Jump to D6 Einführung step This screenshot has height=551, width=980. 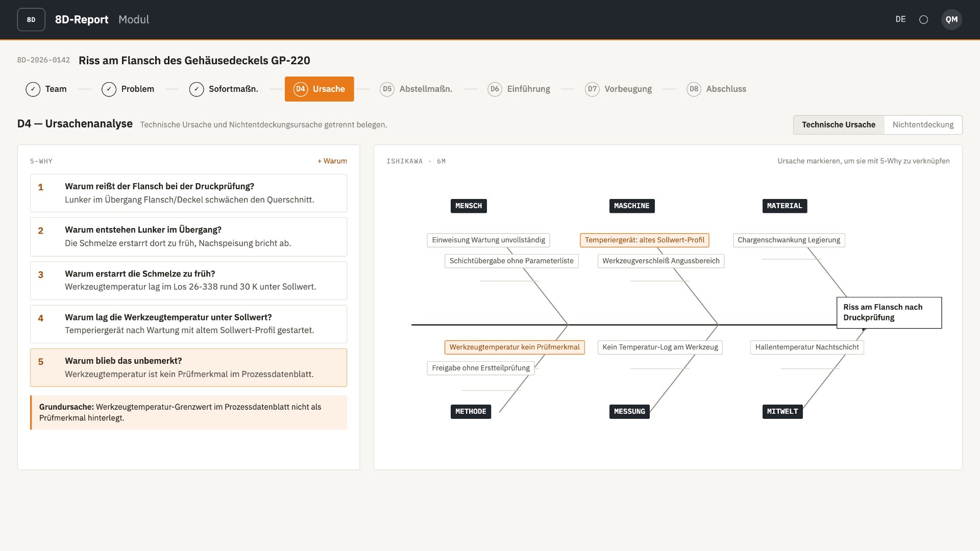tap(519, 89)
